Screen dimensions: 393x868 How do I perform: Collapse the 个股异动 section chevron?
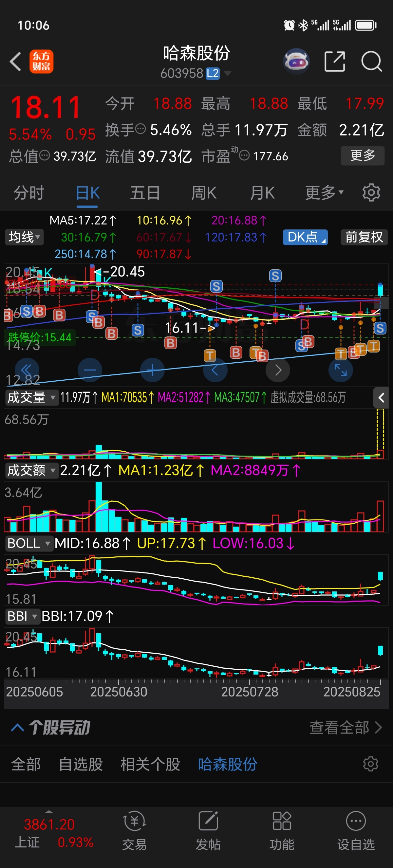[x=18, y=728]
